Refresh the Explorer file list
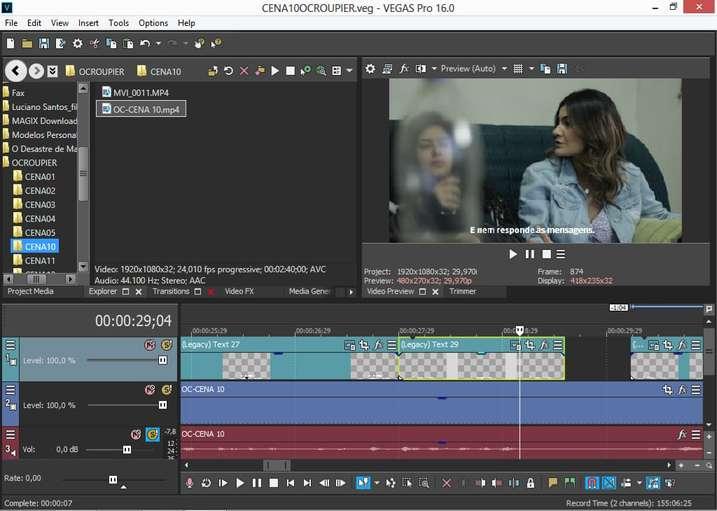717x511 pixels. 228,71
